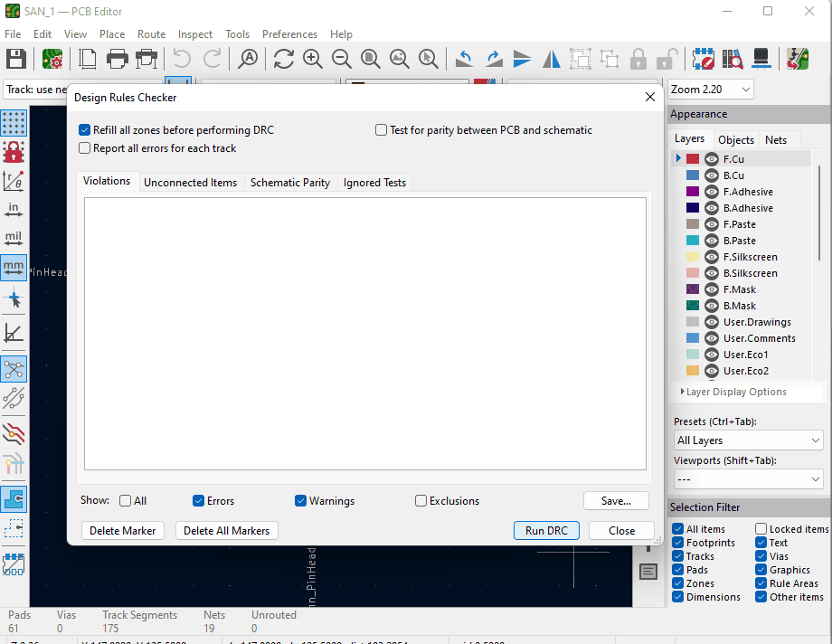Open the Find tool icon
Image resolution: width=832 pixels, height=644 pixels.
(x=248, y=59)
